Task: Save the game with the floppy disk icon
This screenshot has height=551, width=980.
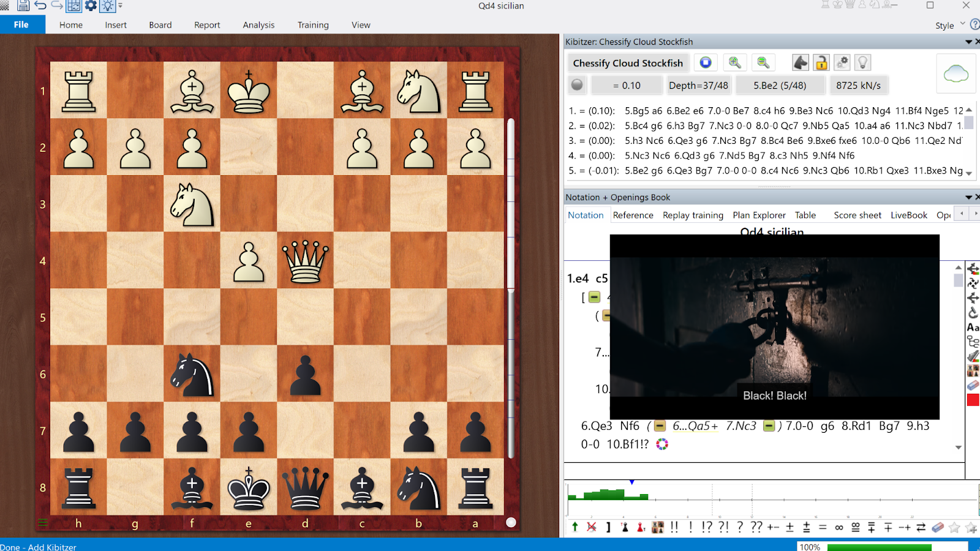Action: 23,6
